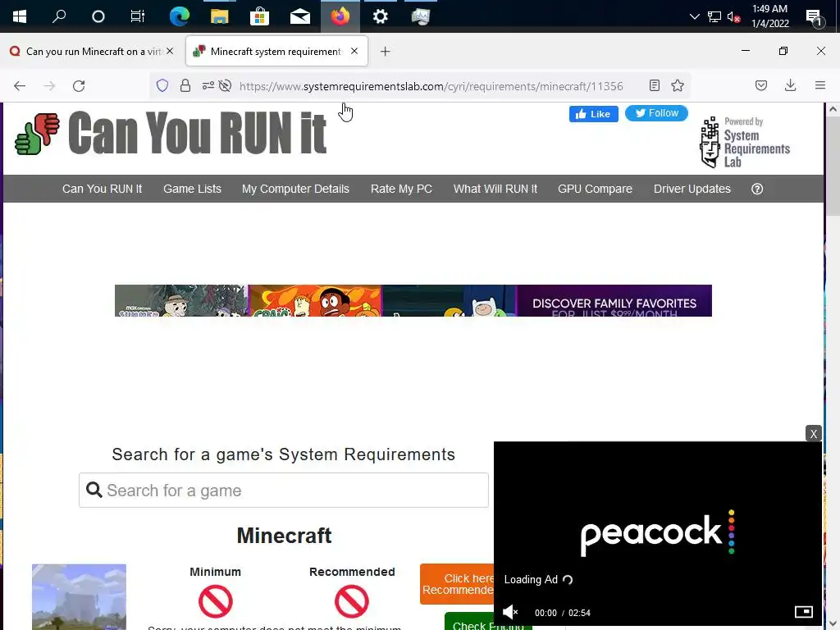This screenshot has height=630, width=840.
Task: Click the Facebook Like button
Action: 594,114
